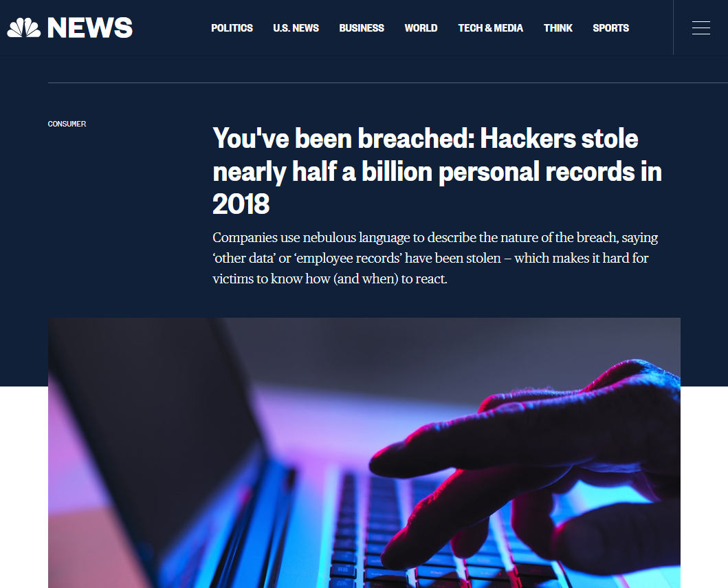The image size is (728, 588).
Task: Click the article subheading about nebulous language
Action: [435, 258]
